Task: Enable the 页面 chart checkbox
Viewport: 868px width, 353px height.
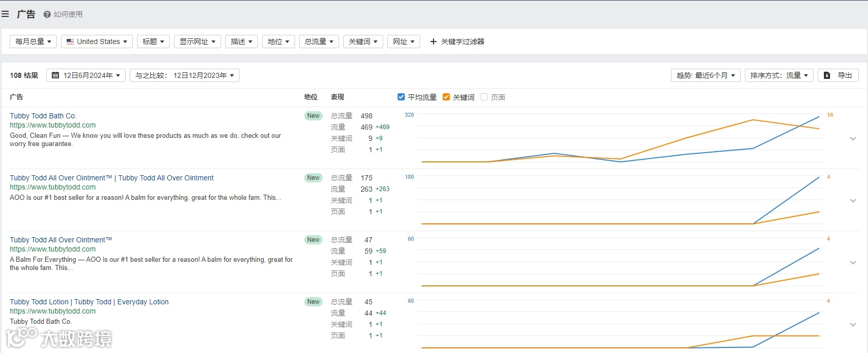Action: pos(484,97)
